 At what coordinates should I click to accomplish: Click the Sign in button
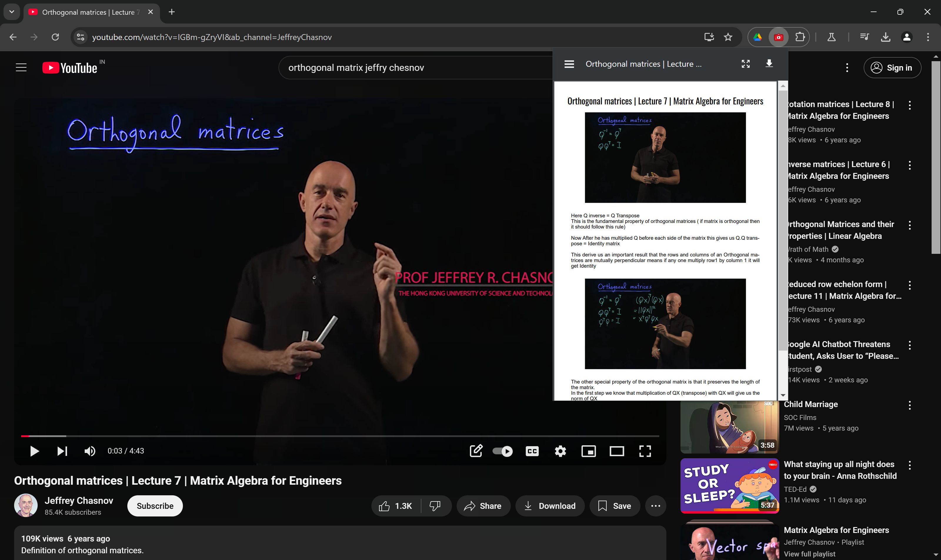coord(892,68)
